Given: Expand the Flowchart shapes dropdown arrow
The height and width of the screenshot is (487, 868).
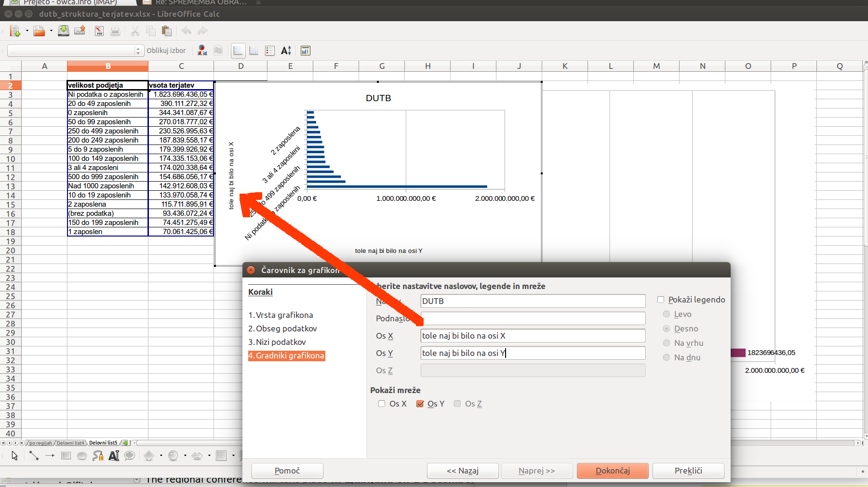Looking at the screenshot, I should tap(233, 456).
